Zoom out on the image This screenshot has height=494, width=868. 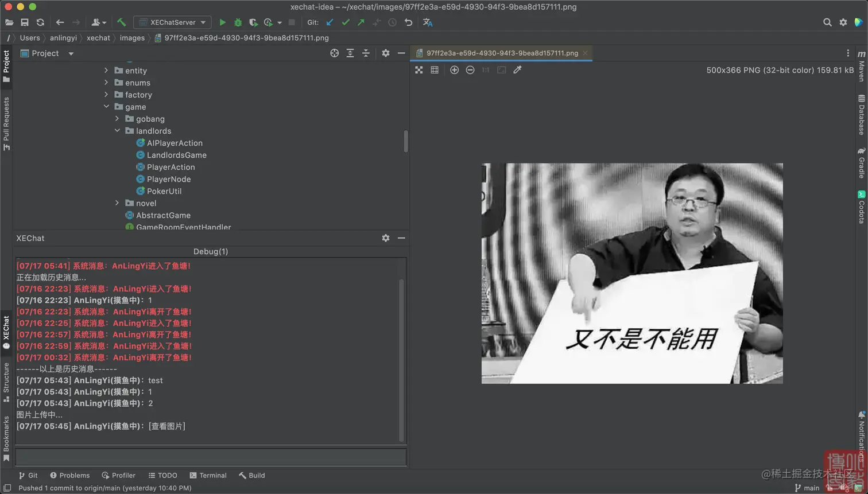(470, 70)
